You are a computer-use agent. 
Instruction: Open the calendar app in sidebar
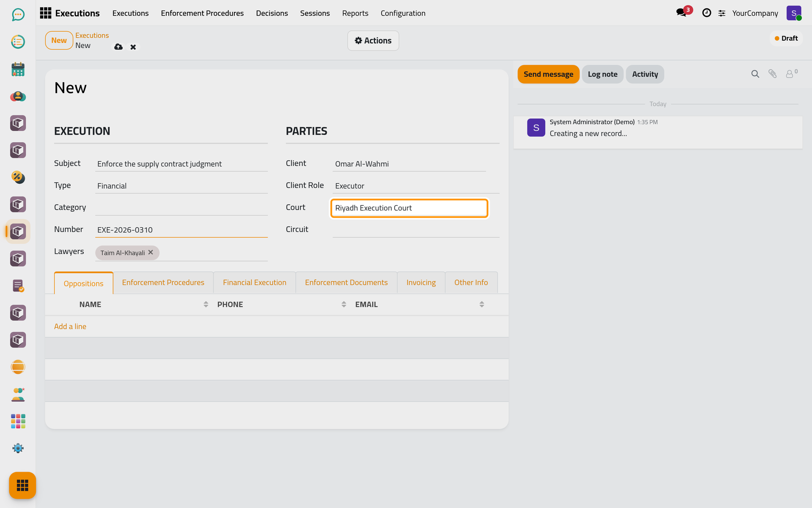[x=18, y=69]
